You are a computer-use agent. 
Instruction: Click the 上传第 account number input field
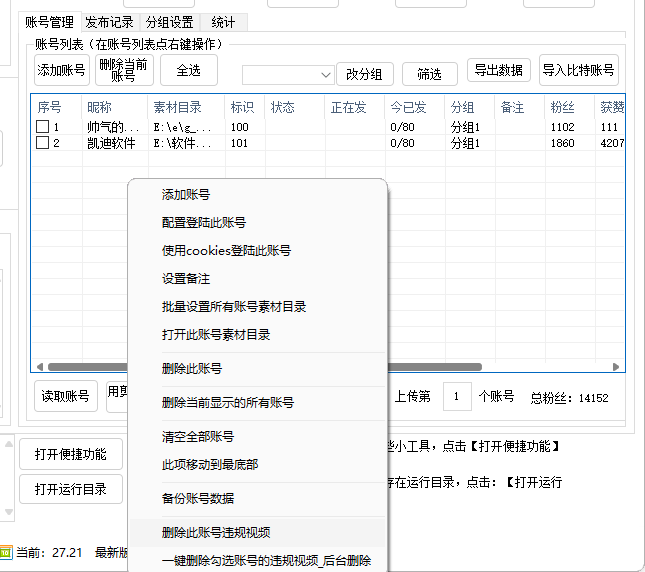point(457,396)
